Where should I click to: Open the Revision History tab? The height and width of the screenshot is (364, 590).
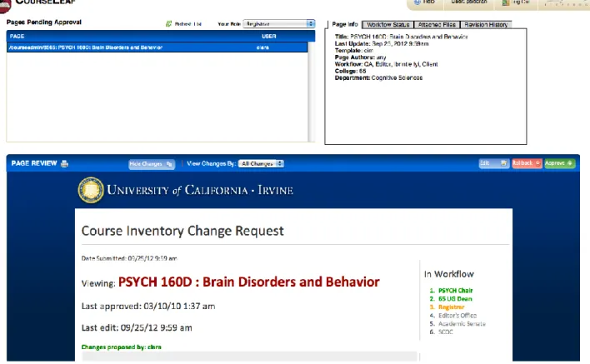(x=486, y=25)
